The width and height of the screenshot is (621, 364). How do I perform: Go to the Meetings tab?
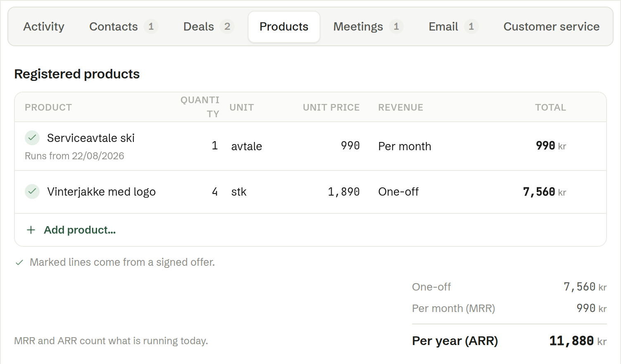[x=368, y=27]
